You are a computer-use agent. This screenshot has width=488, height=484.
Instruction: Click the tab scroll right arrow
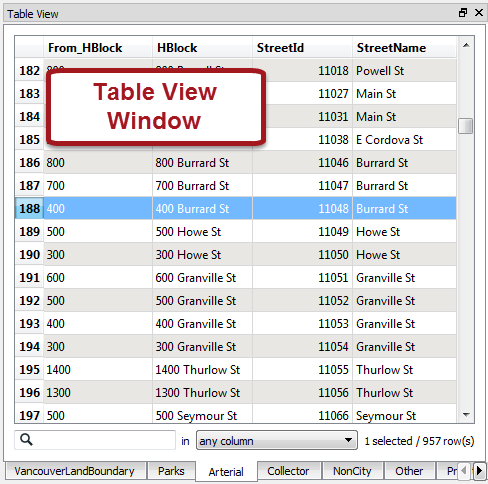(x=479, y=471)
